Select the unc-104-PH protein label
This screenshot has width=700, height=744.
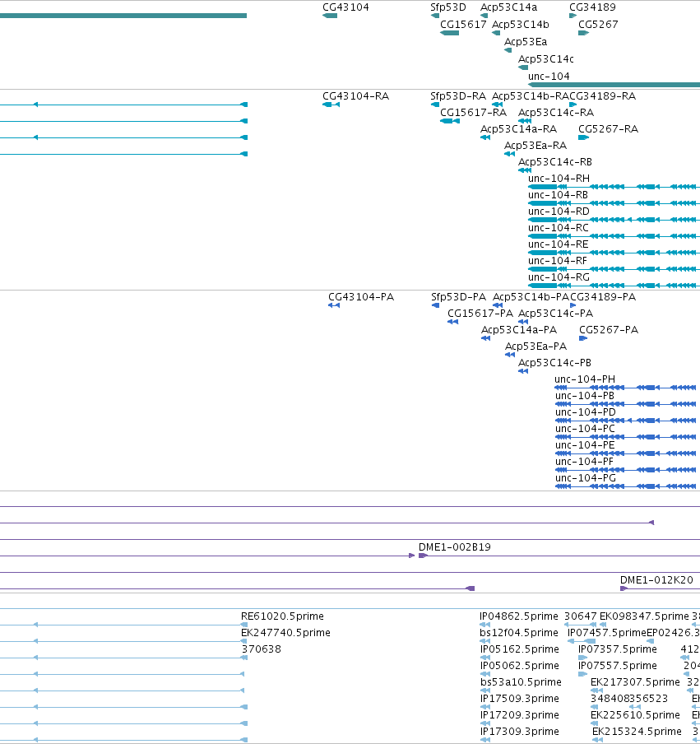click(x=585, y=379)
